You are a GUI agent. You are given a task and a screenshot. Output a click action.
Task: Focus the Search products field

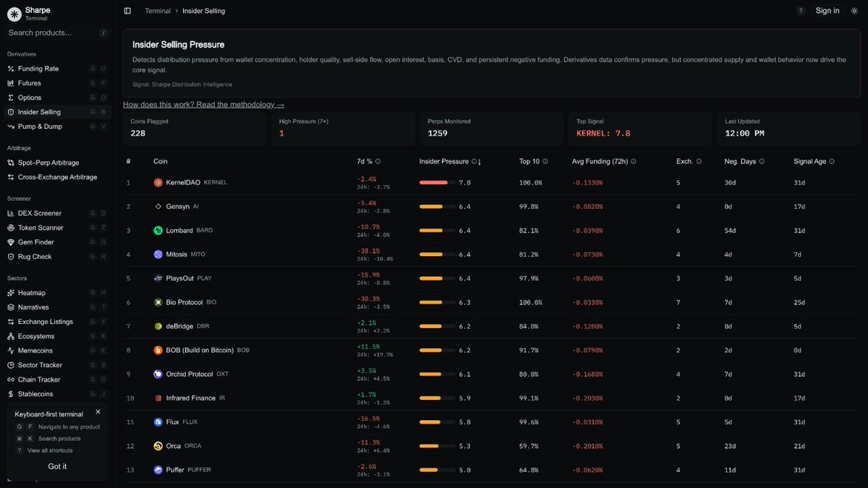pos(57,33)
